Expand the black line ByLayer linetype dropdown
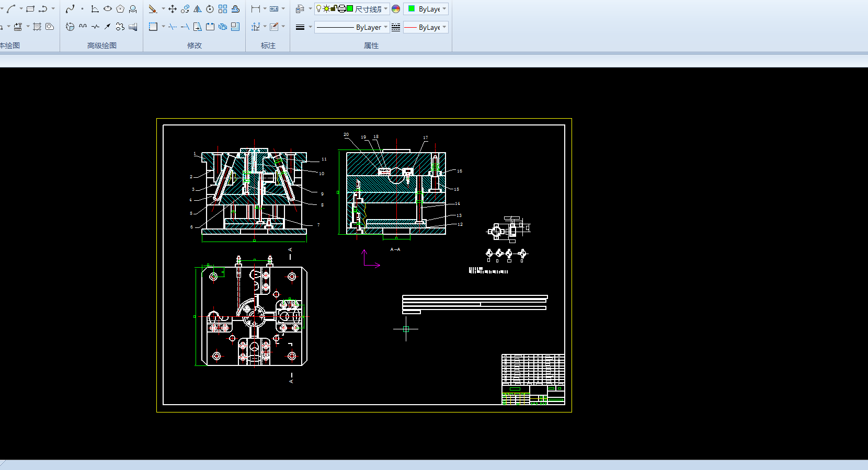The height and width of the screenshot is (470, 868). tap(386, 27)
